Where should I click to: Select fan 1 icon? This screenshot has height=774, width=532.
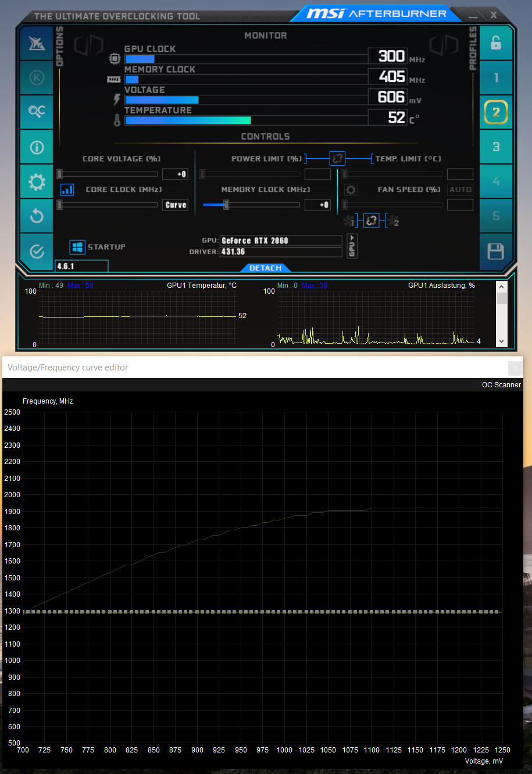pyautogui.click(x=349, y=221)
